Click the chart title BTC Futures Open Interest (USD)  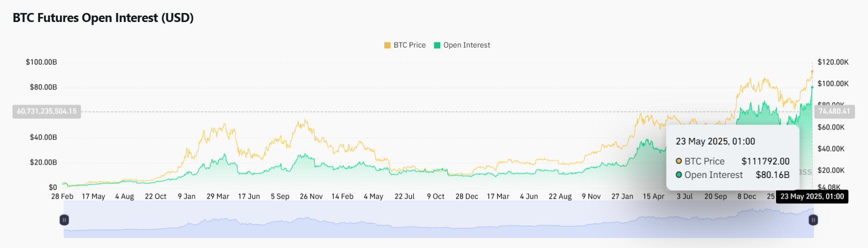pyautogui.click(x=103, y=17)
